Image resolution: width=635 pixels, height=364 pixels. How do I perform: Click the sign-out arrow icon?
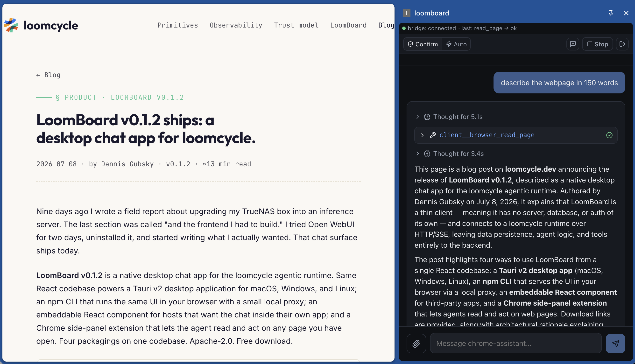(x=622, y=44)
